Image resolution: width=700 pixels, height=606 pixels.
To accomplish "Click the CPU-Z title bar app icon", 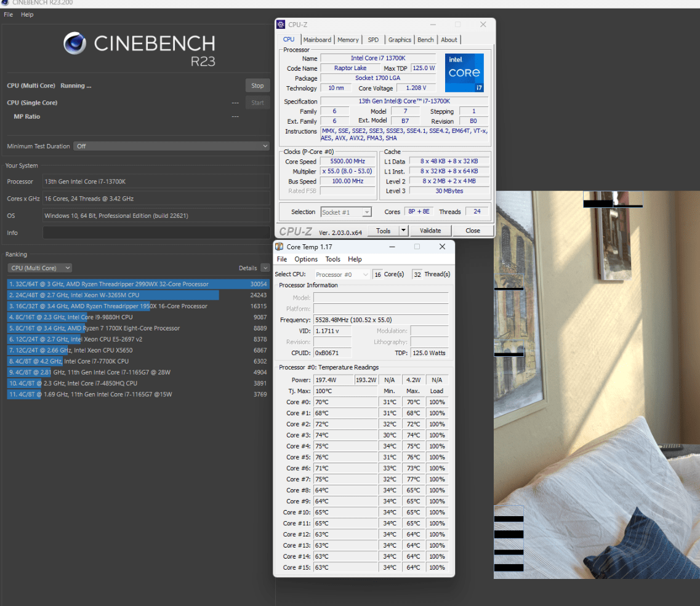I will [x=281, y=25].
